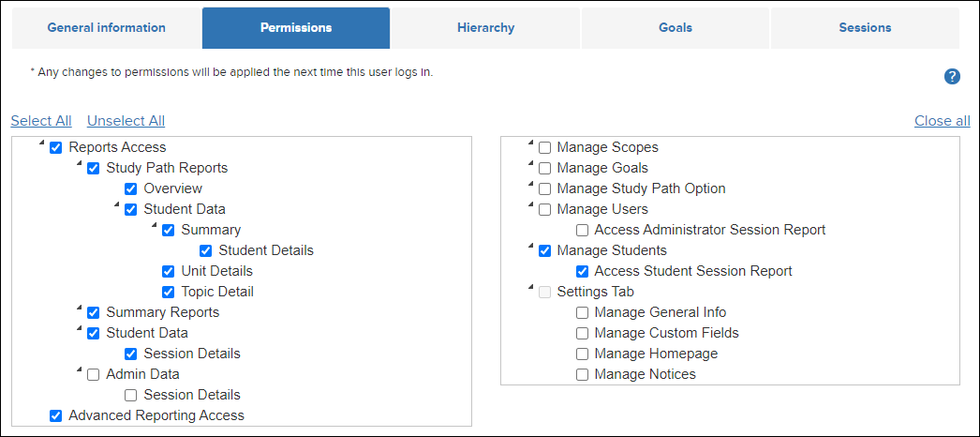Collapse the Admin Data node arrow
The width and height of the screenshot is (980, 437).
[79, 369]
